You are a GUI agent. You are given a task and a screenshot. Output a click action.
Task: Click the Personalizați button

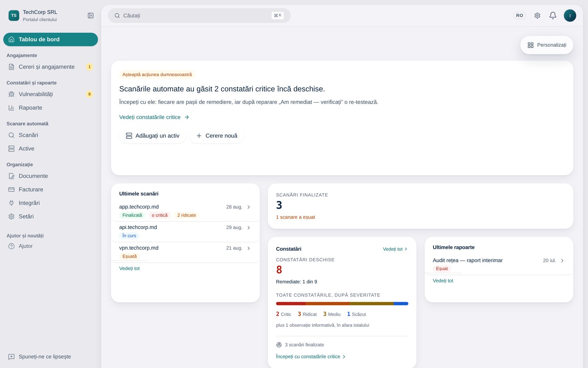pos(546,45)
